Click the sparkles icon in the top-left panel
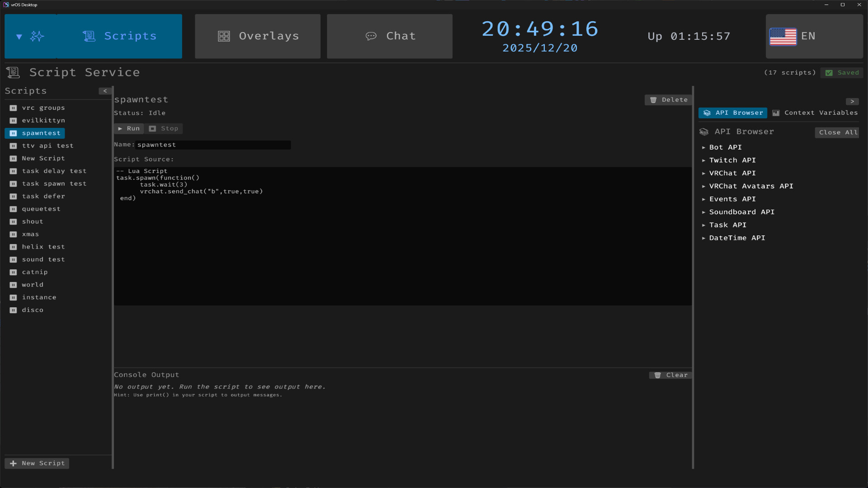The width and height of the screenshot is (868, 488). pyautogui.click(x=38, y=36)
